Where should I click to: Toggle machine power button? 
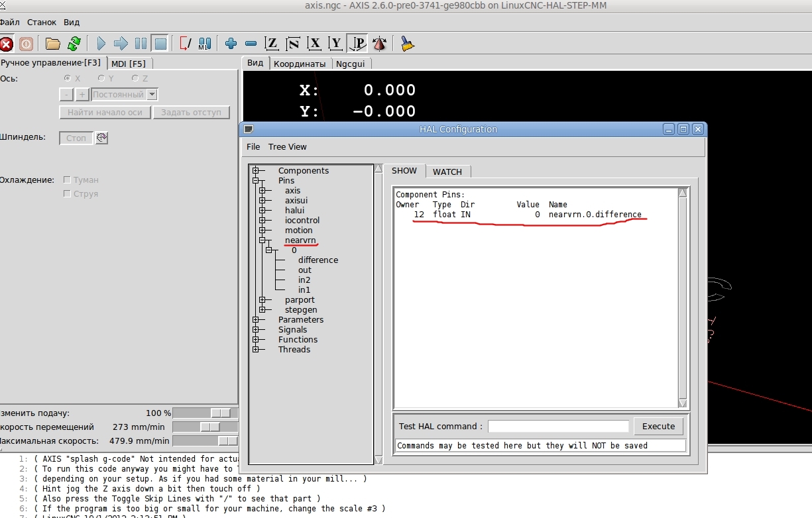(26, 44)
